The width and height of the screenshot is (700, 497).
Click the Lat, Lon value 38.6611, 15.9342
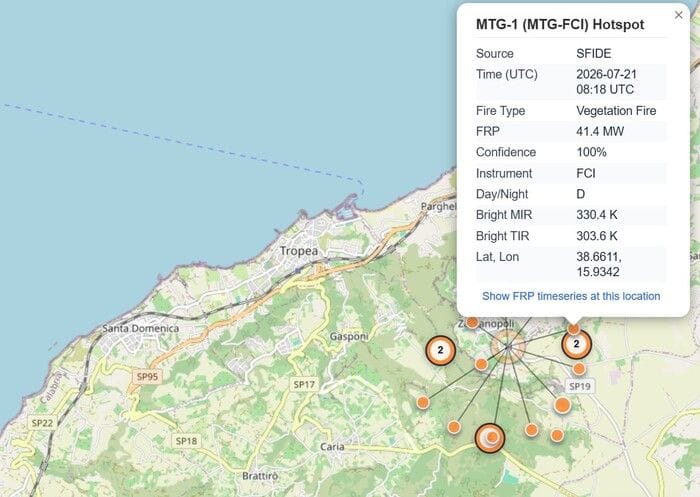(599, 264)
